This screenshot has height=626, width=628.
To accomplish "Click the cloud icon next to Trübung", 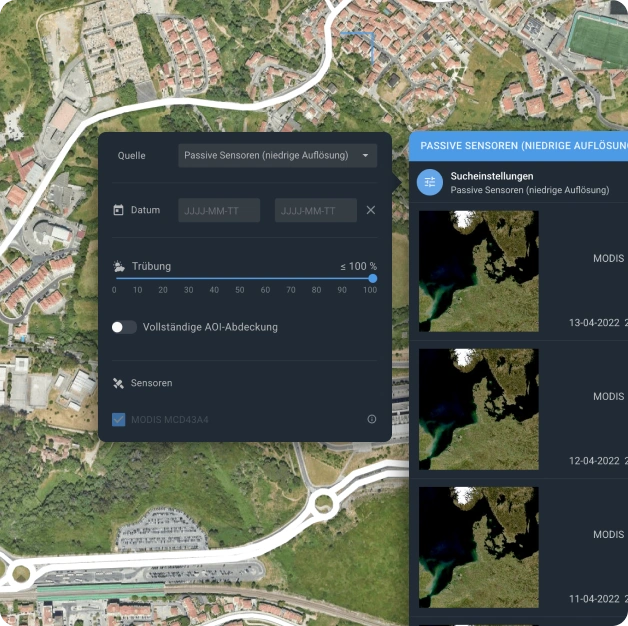I will [x=119, y=266].
